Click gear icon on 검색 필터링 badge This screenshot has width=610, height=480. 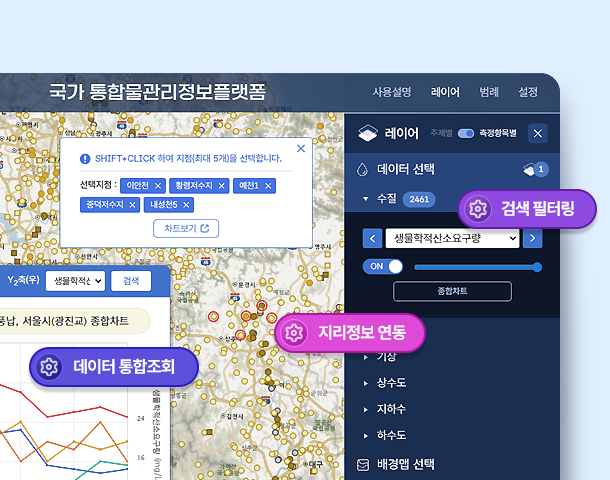click(478, 209)
